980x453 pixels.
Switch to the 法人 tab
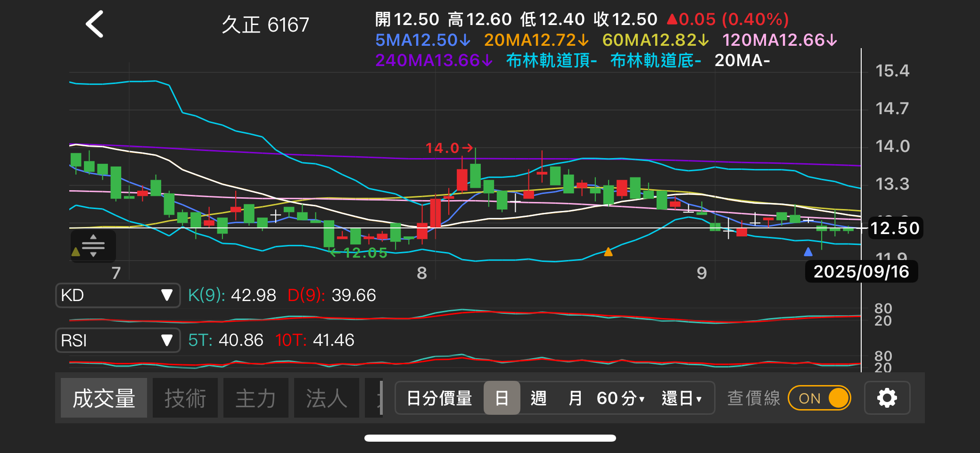click(326, 398)
